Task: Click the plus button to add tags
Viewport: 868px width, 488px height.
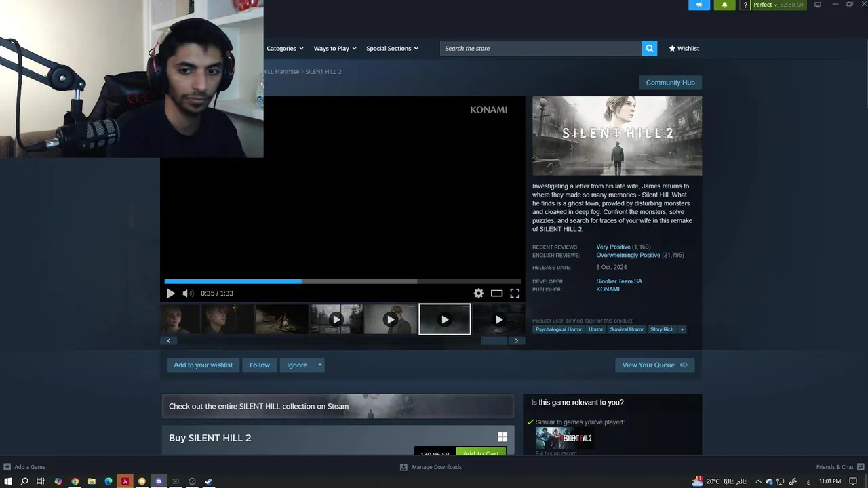Action: [682, 329]
